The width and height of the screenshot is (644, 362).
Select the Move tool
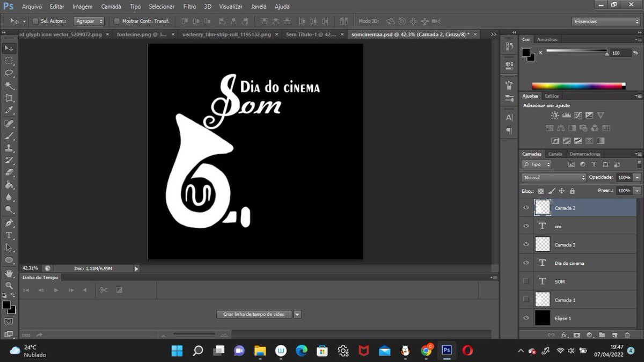tap(9, 47)
